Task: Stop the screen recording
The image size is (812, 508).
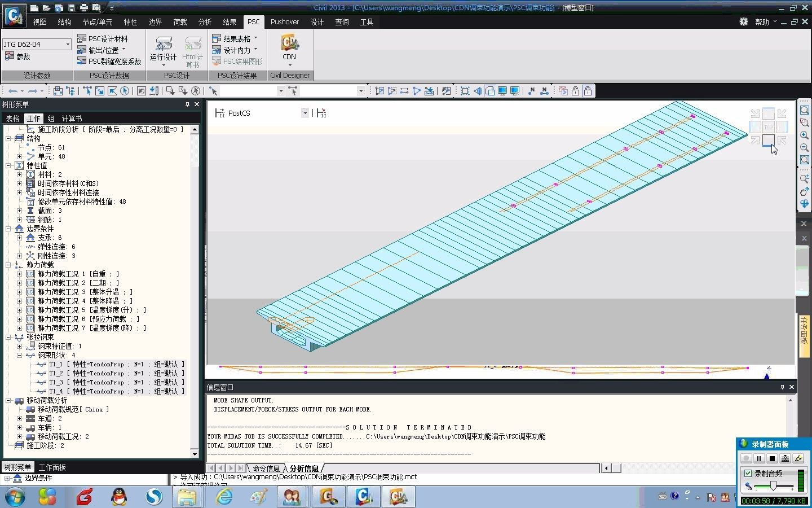Action: pyautogui.click(x=772, y=459)
